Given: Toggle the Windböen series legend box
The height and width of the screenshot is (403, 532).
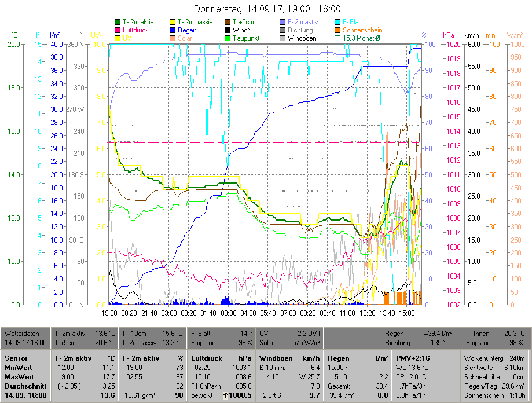Looking at the screenshot, I should click(x=283, y=38).
